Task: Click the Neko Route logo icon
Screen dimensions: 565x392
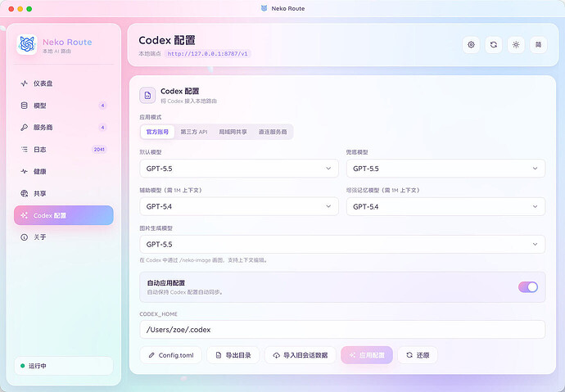Action: click(27, 45)
